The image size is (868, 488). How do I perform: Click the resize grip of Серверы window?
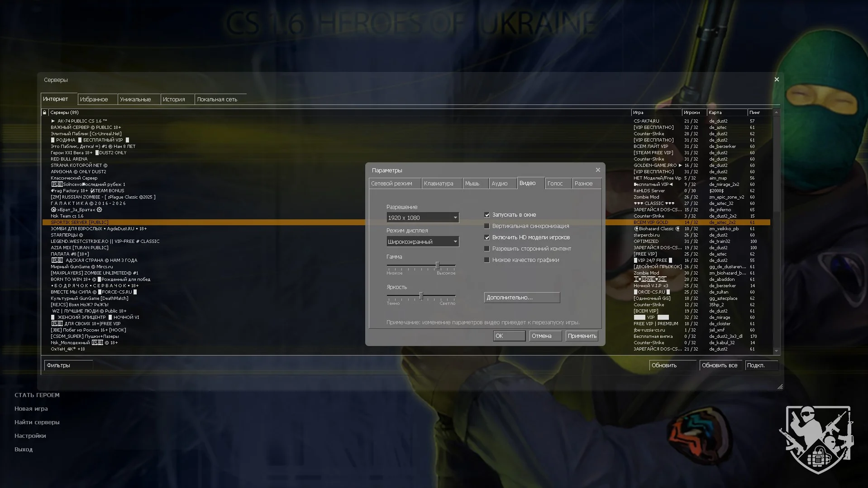tap(780, 387)
